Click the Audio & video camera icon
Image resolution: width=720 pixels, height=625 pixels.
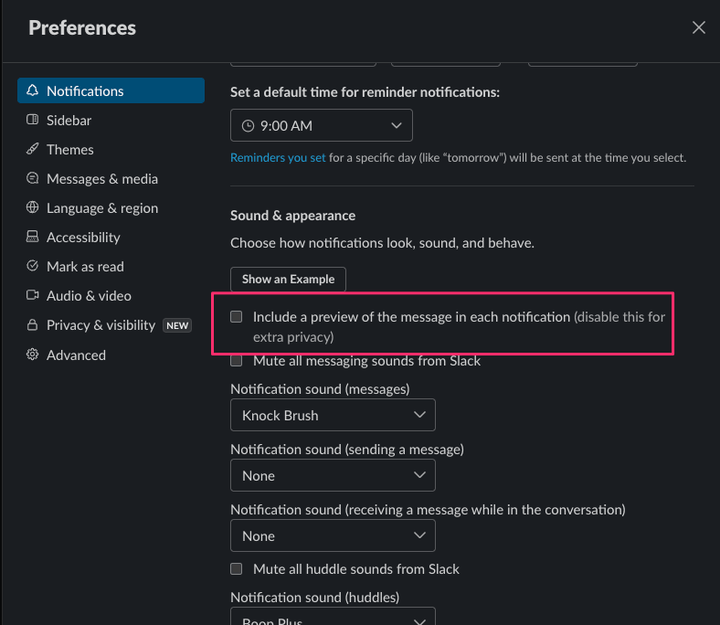click(x=33, y=296)
